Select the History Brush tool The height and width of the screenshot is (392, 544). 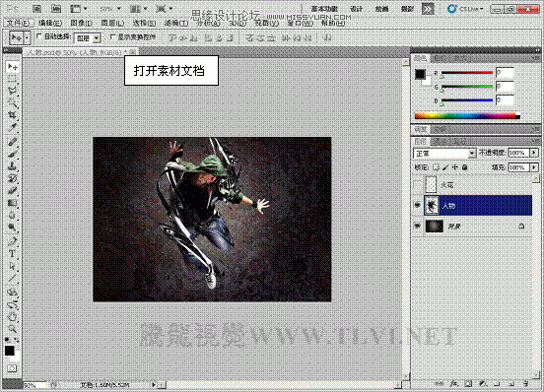[x=13, y=178]
